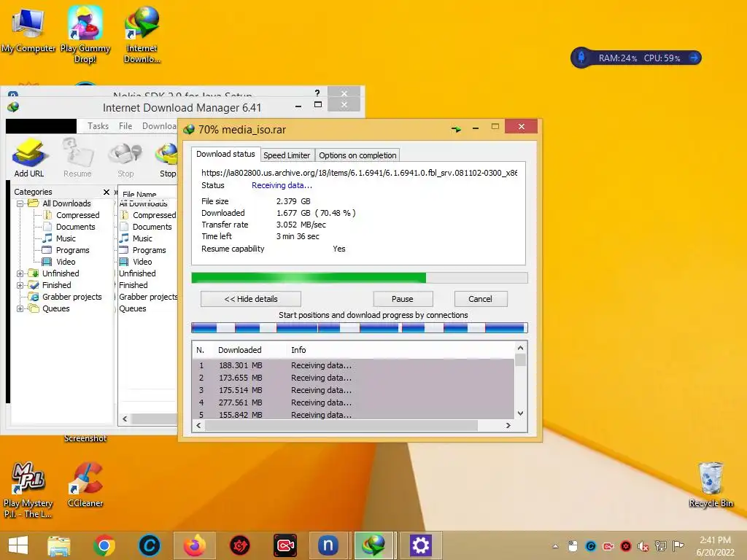Click the Add URL toolbar icon

[x=29, y=157]
